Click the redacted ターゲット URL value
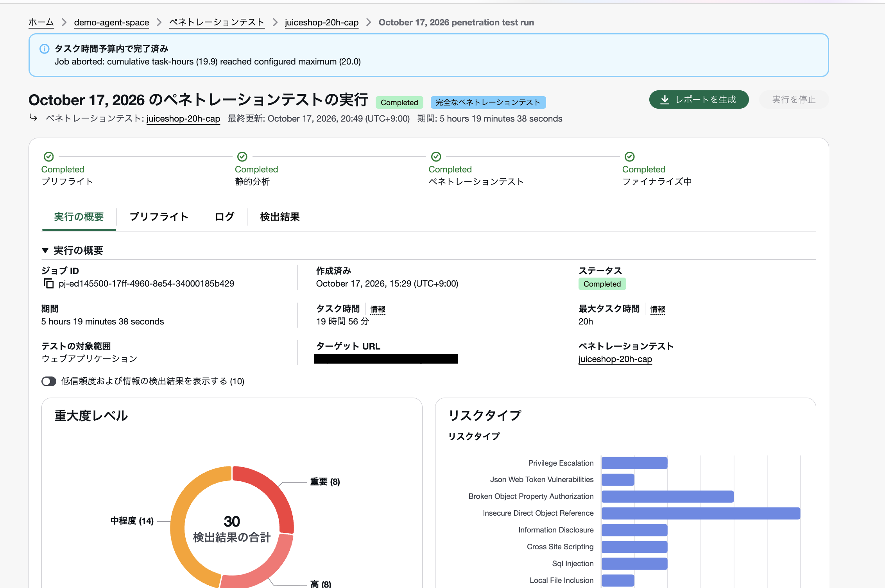 coord(386,359)
